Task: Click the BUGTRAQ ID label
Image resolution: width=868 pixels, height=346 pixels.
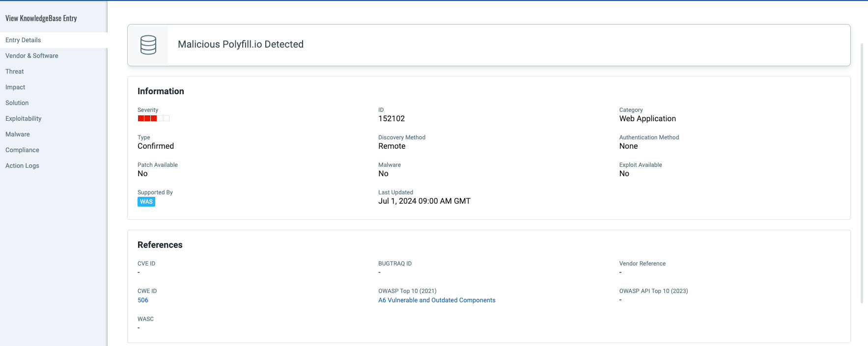Action: pos(395,264)
